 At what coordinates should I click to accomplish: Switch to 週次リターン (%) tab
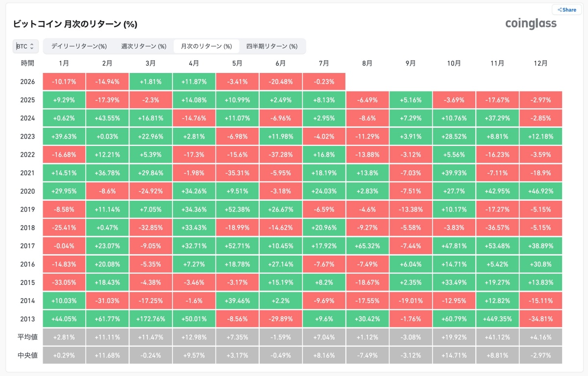pyautogui.click(x=144, y=46)
